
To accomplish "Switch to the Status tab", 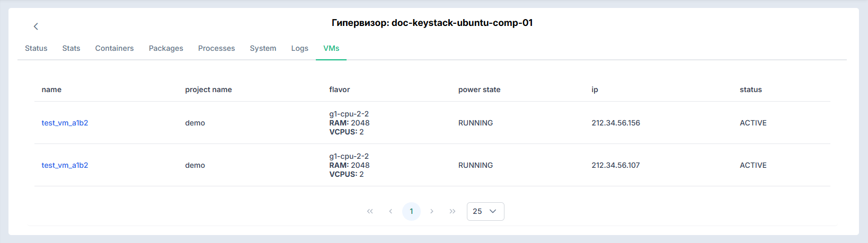I will point(36,48).
